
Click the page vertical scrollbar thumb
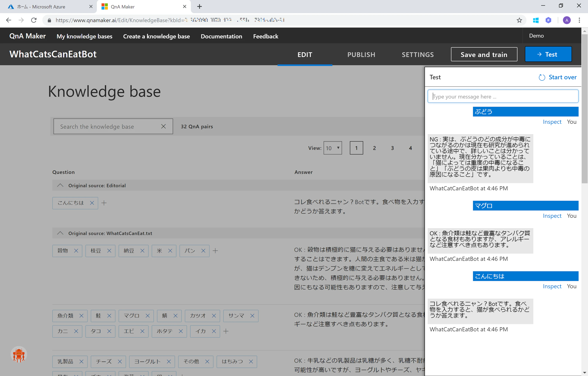tap(585, 109)
